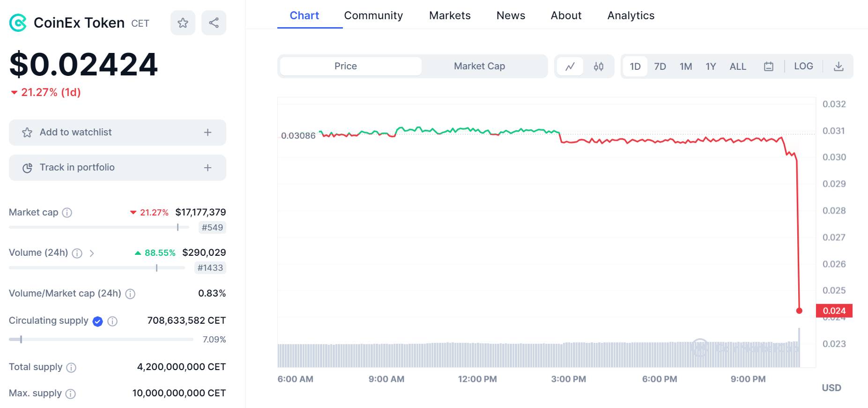
Task: Click the 0.03086 opening price label
Action: [298, 136]
